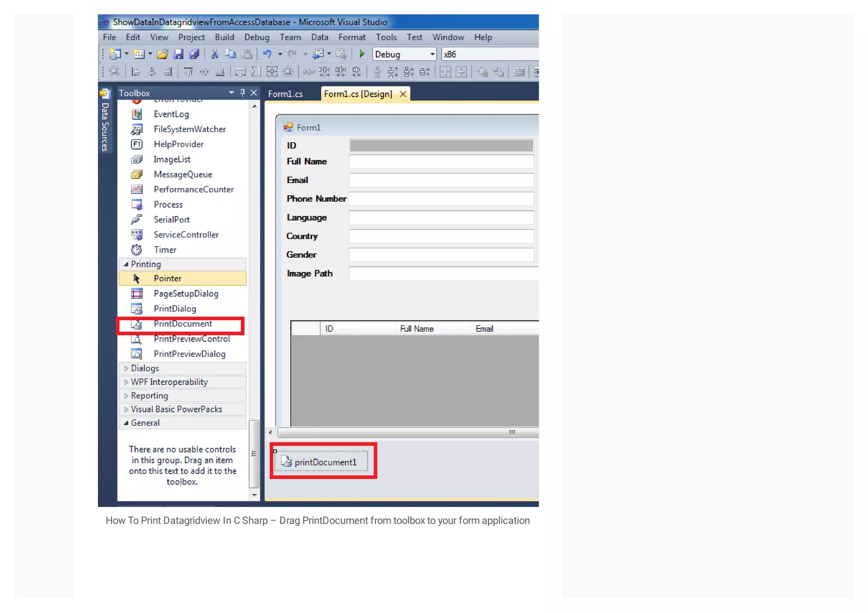Click the Align to Grid layout icon

pos(114,72)
